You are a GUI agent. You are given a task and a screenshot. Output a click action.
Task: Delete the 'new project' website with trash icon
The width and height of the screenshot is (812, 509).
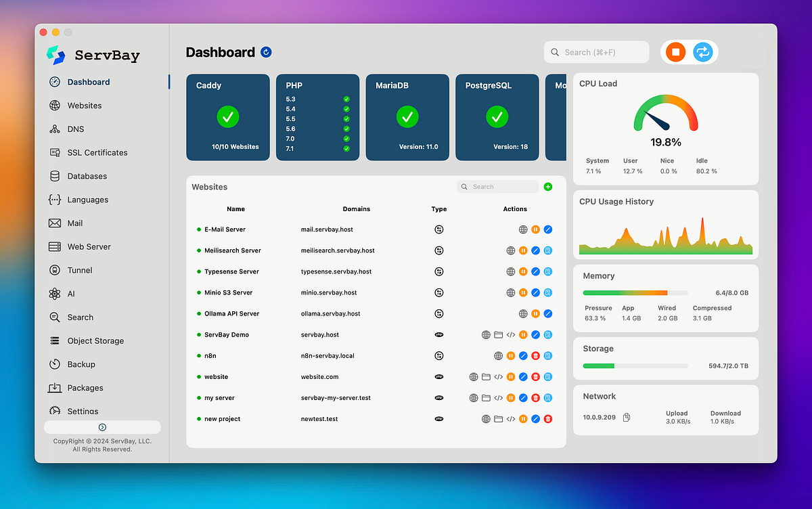[548, 418]
